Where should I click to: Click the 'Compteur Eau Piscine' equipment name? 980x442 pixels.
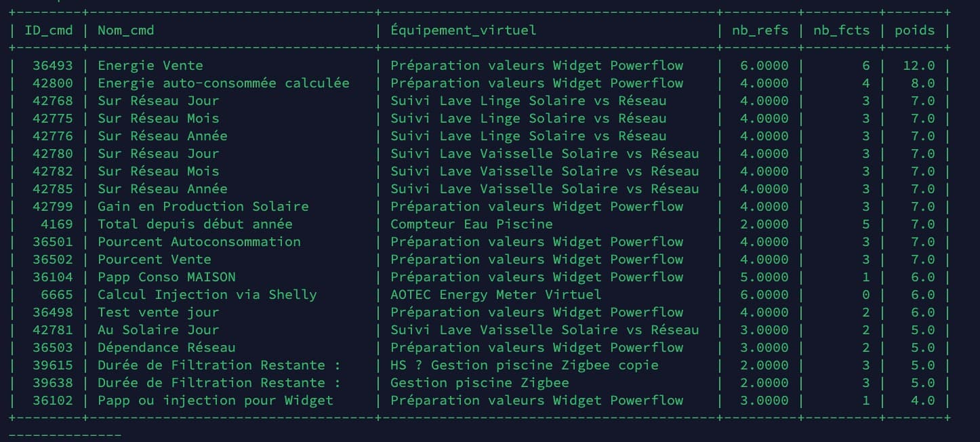point(471,224)
